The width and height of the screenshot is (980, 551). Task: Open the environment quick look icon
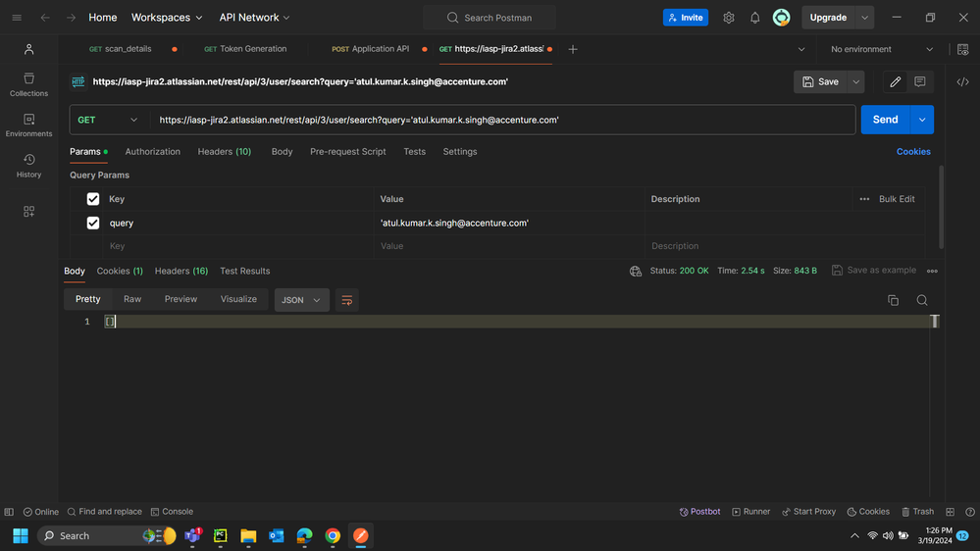click(x=962, y=49)
